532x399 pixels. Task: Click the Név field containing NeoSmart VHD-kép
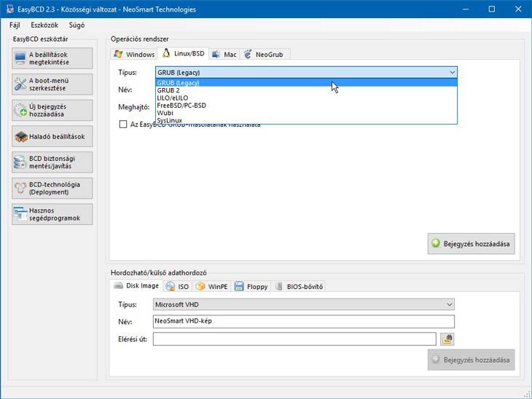pos(303,321)
